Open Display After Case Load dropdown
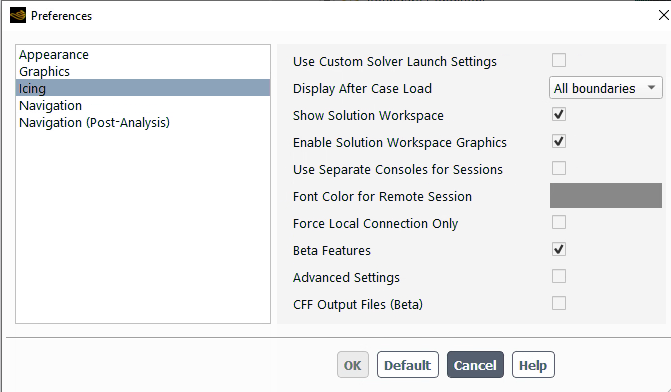 tap(606, 88)
